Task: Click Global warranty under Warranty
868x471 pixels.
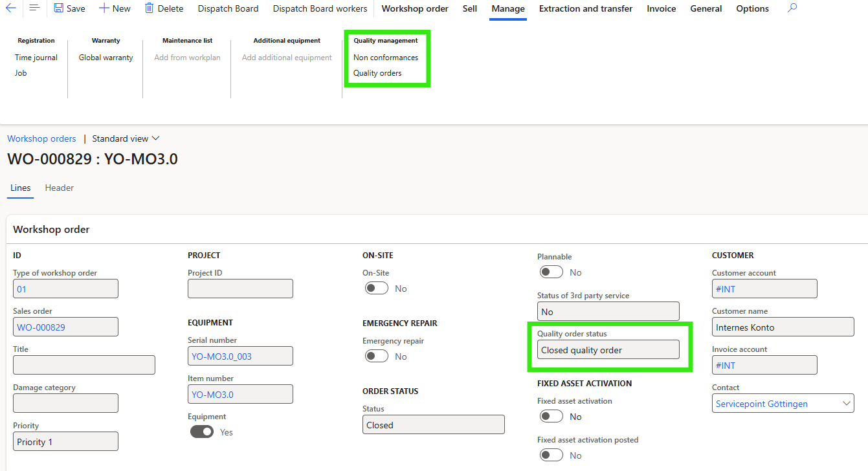Action: pos(105,57)
